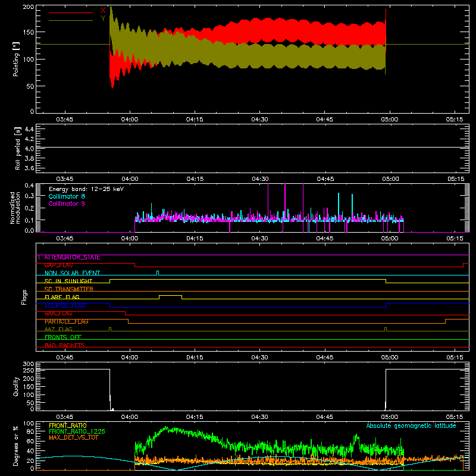
Task: Click the Normalized modulation axis title
Action: point(15,208)
